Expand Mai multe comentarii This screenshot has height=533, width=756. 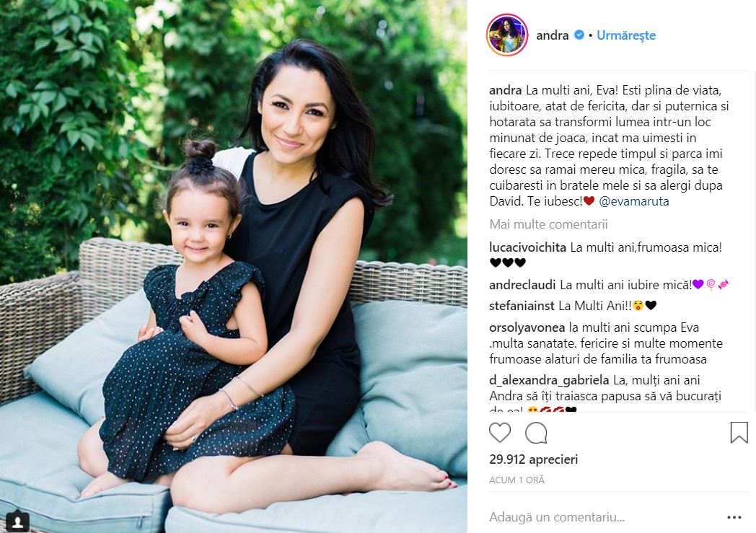548,224
